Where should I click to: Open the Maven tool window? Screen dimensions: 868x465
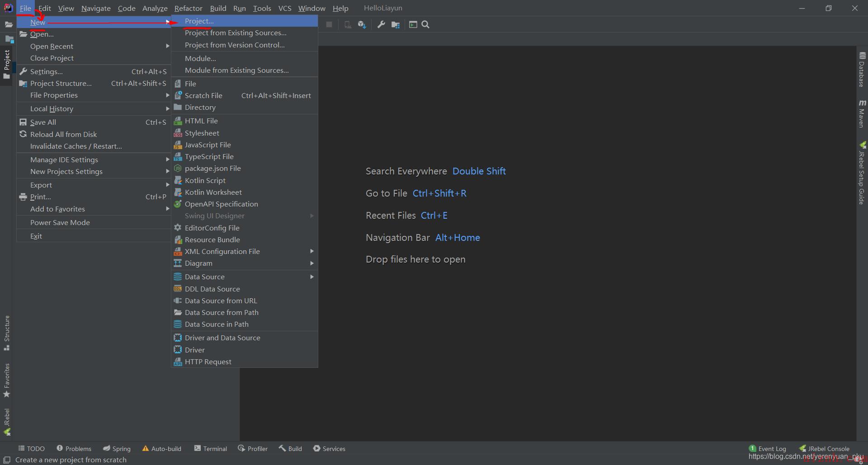point(862,114)
